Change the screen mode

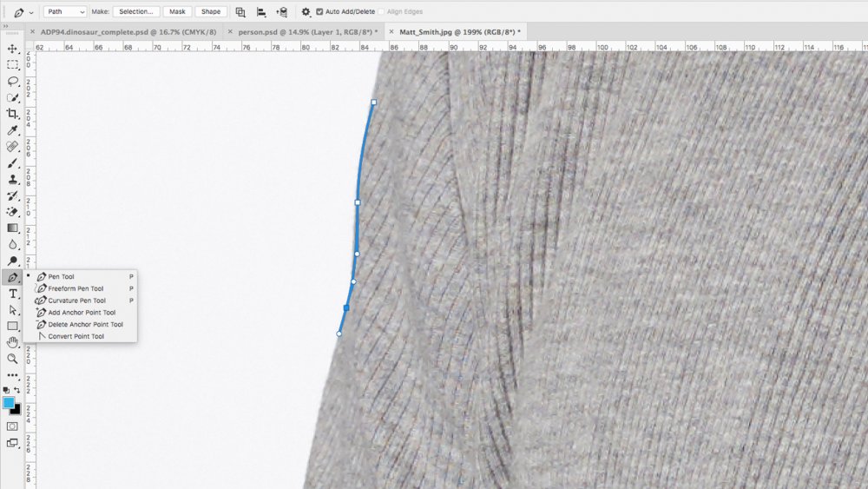12,443
